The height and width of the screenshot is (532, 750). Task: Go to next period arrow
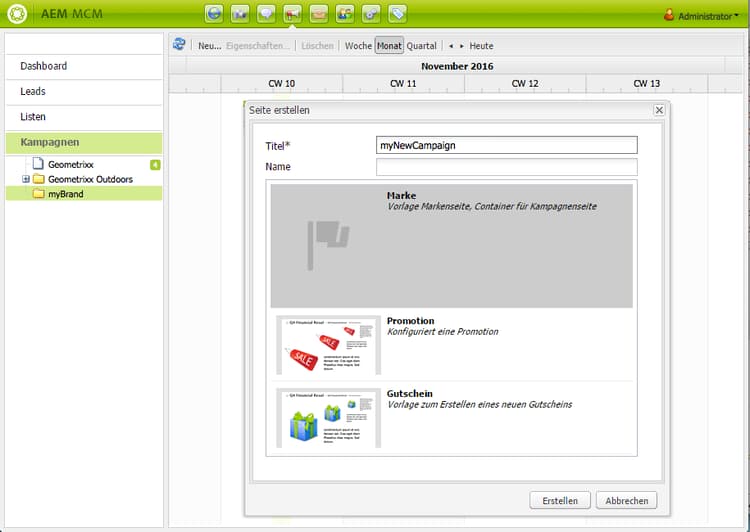point(462,46)
